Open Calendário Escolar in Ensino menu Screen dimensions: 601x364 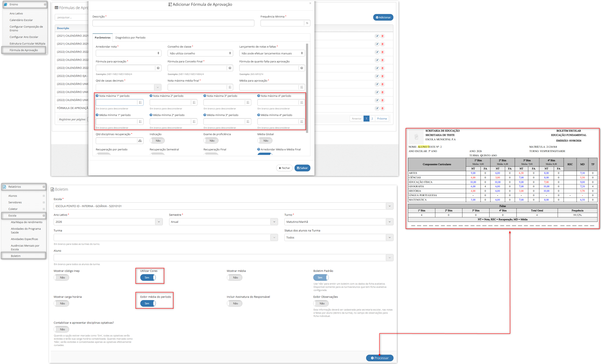tap(21, 20)
